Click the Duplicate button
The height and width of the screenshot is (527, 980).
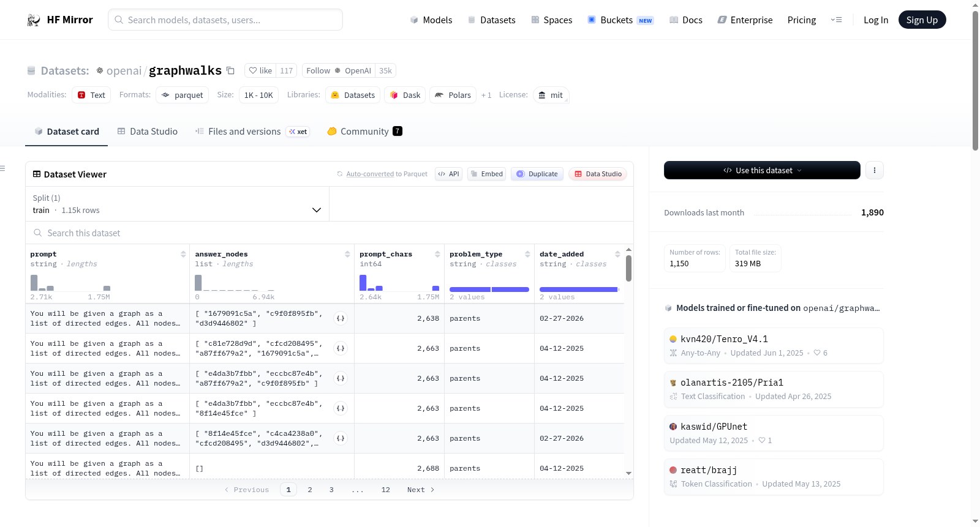[x=537, y=174]
